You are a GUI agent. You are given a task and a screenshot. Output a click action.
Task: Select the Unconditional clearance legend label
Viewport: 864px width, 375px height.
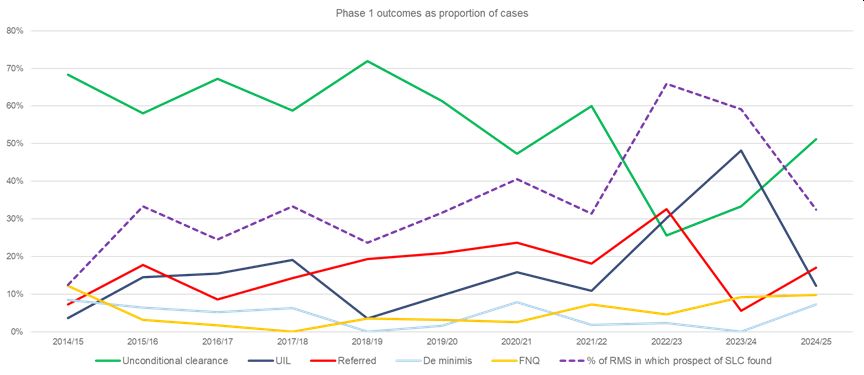coord(175,361)
